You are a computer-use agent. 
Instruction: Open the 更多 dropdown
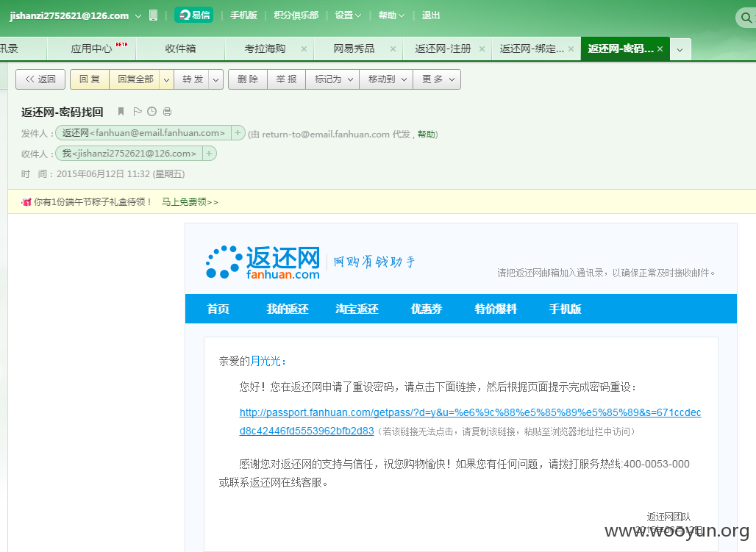[x=438, y=79]
